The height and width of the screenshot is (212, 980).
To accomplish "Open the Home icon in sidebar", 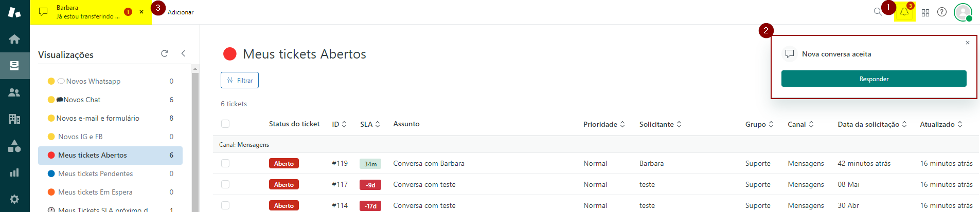I will (x=14, y=39).
